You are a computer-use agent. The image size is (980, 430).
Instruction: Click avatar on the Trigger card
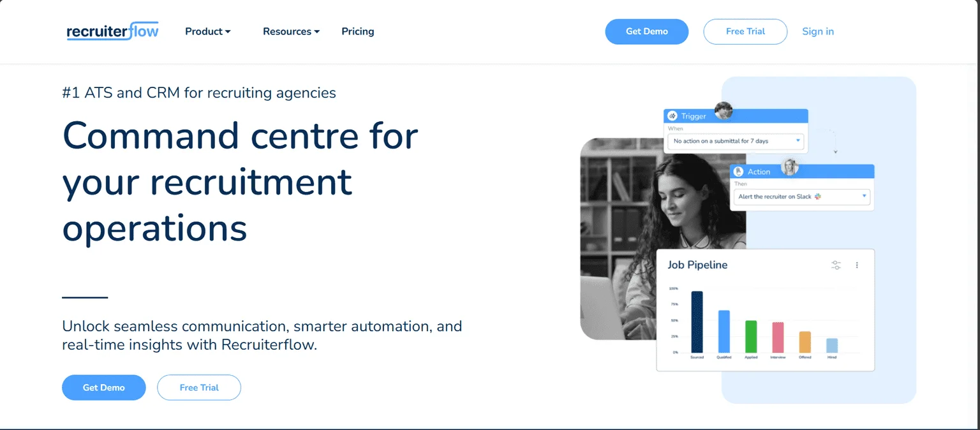tap(723, 111)
